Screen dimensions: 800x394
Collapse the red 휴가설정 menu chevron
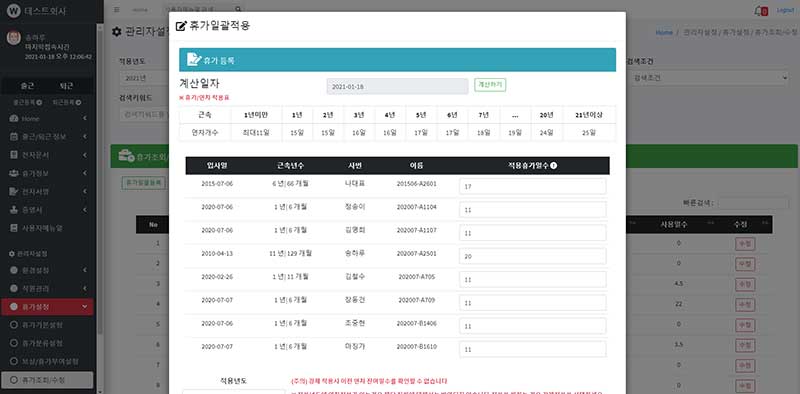(85, 307)
